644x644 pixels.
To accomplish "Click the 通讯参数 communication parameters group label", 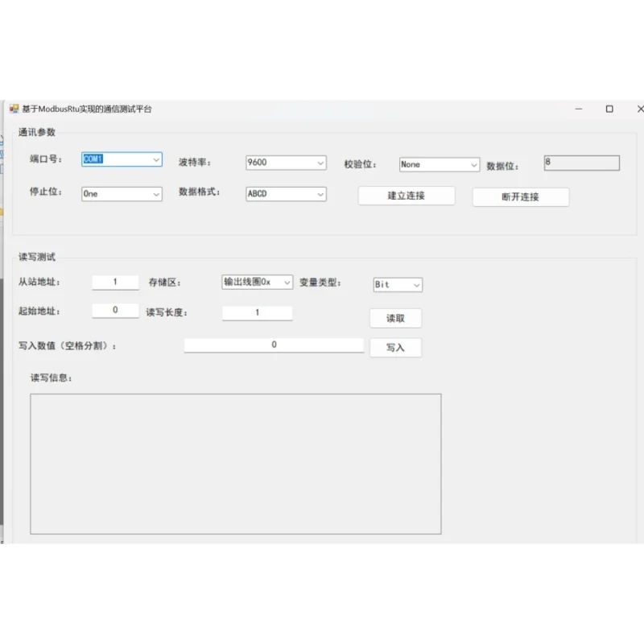I will (x=38, y=131).
